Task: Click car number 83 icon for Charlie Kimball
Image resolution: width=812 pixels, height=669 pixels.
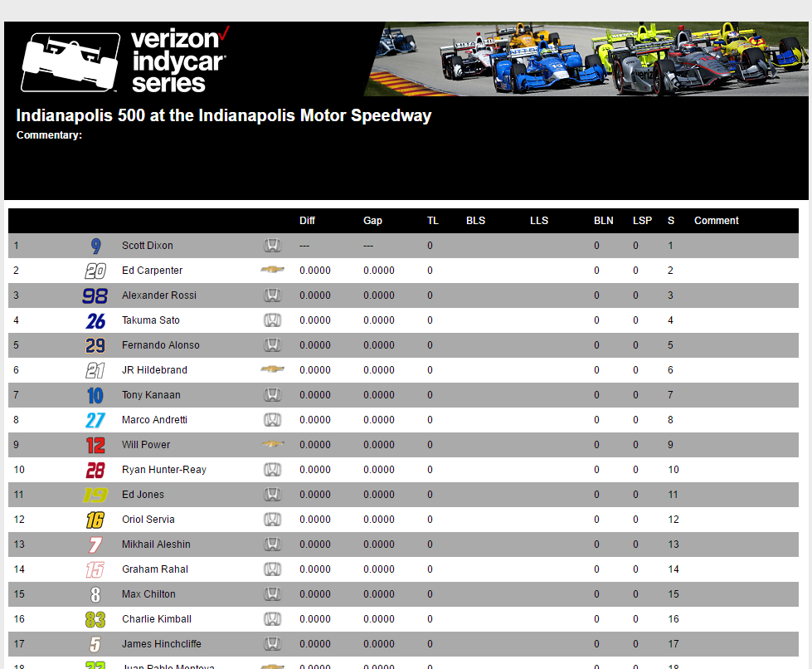Action: 95,618
